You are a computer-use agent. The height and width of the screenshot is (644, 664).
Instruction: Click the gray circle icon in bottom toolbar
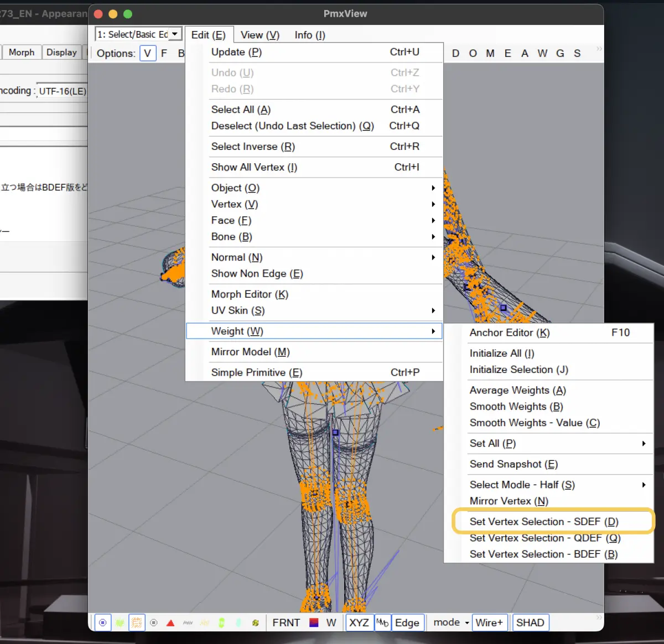[x=154, y=623]
